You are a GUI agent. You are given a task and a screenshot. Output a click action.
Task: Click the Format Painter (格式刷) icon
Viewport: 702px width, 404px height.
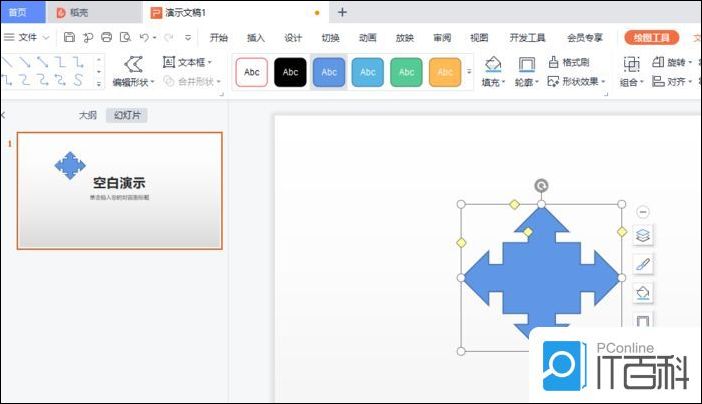[x=553, y=62]
